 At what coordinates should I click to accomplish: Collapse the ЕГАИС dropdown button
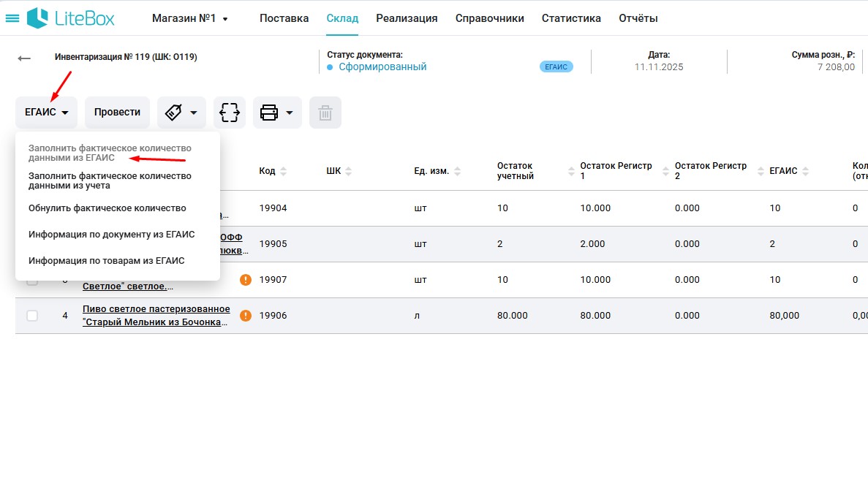point(46,113)
